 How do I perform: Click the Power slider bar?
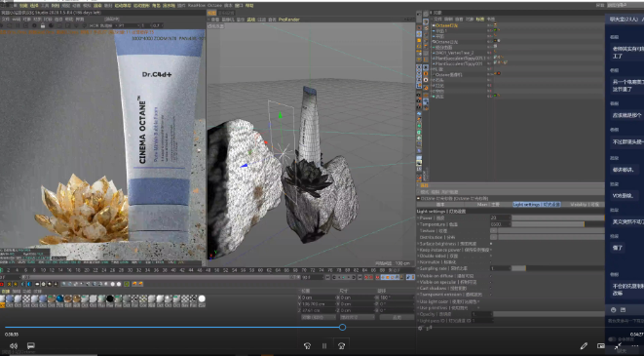[558, 218]
